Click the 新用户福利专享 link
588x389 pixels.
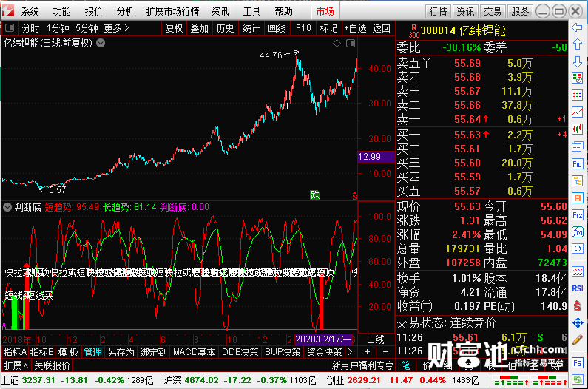click(362, 365)
